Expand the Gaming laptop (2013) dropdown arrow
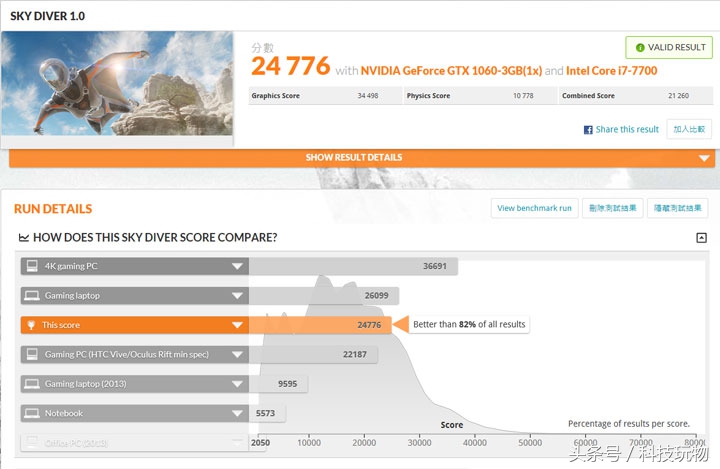 click(237, 384)
